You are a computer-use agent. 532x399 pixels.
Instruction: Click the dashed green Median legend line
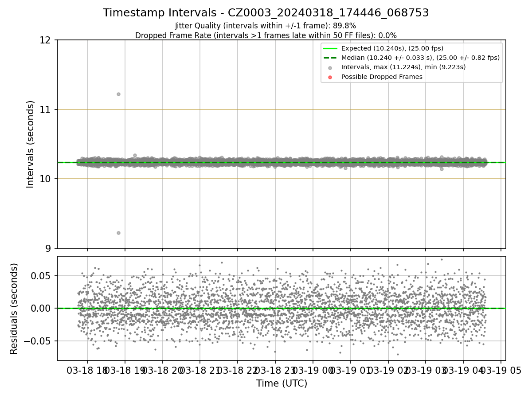point(331,58)
